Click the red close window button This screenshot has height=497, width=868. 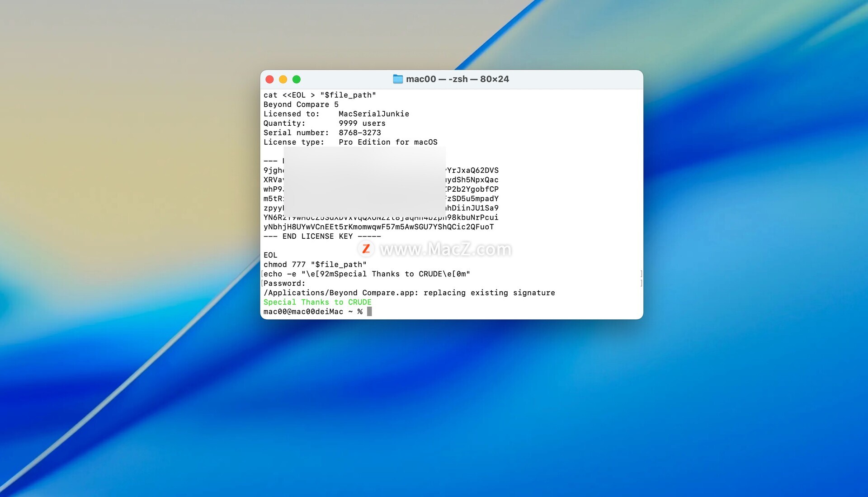tap(269, 80)
